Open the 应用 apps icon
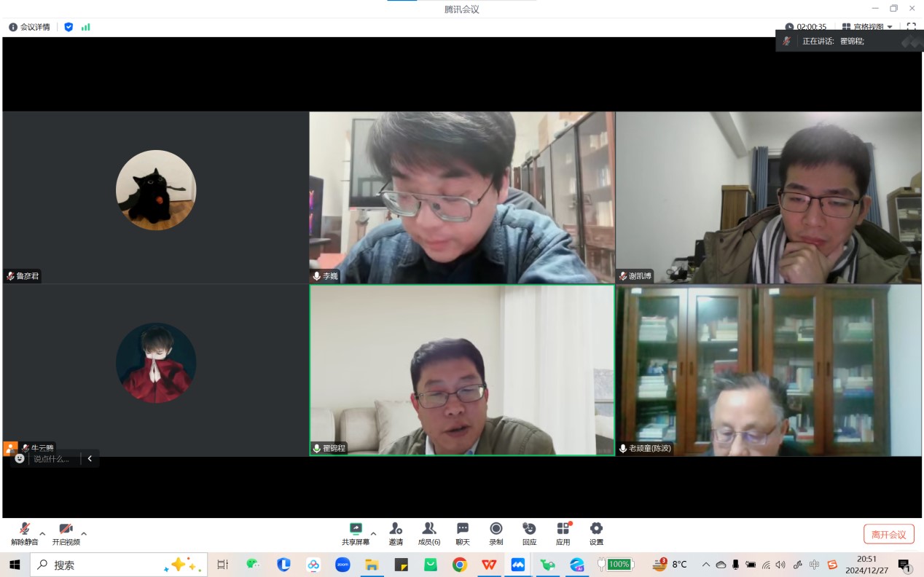The width and height of the screenshot is (924, 577). click(563, 529)
